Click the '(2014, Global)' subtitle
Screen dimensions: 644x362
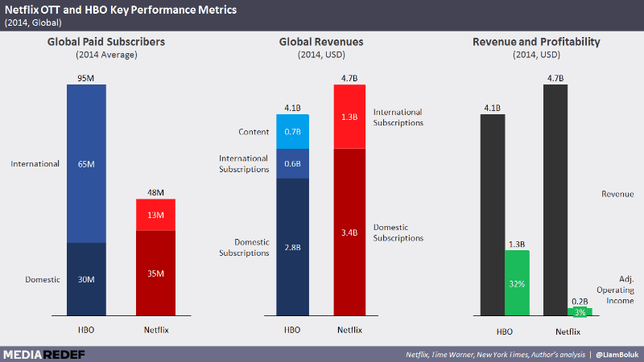coord(33,23)
